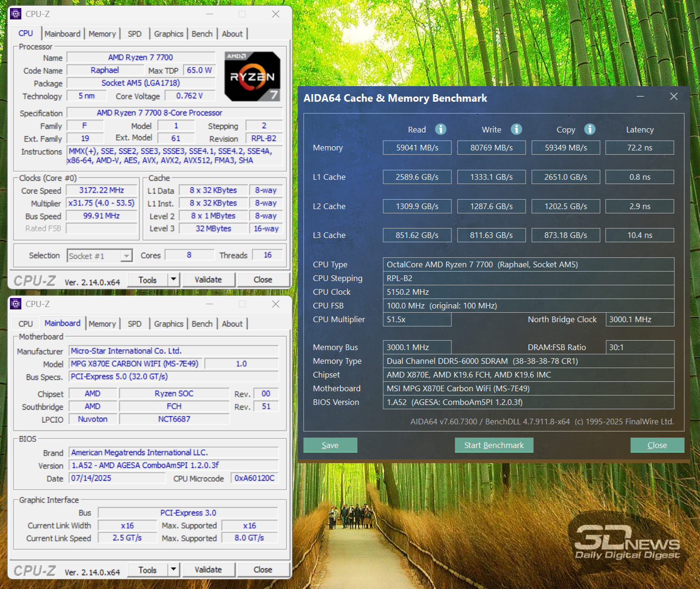This screenshot has width=700, height=589.
Task: Switch to Mainboard tab in top CPU-Z window
Action: point(62,34)
